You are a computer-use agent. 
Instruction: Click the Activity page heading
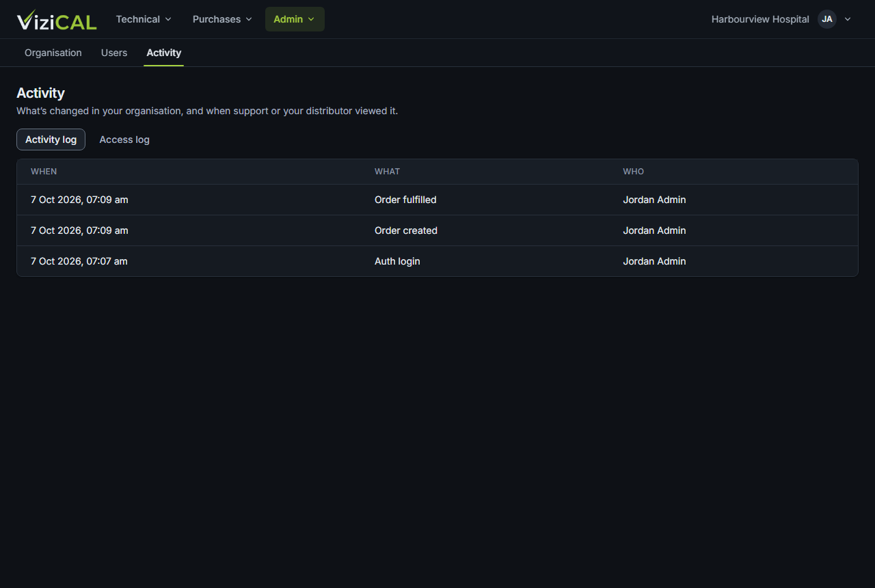(x=40, y=93)
